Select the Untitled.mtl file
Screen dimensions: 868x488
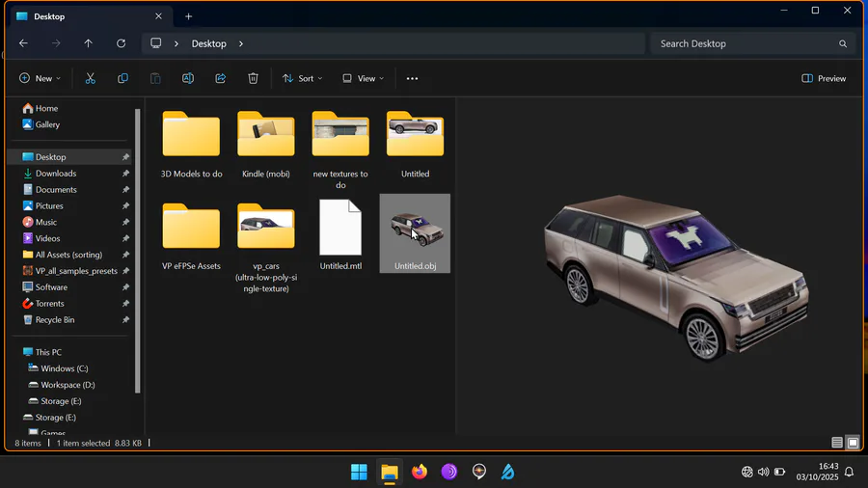[x=340, y=234]
